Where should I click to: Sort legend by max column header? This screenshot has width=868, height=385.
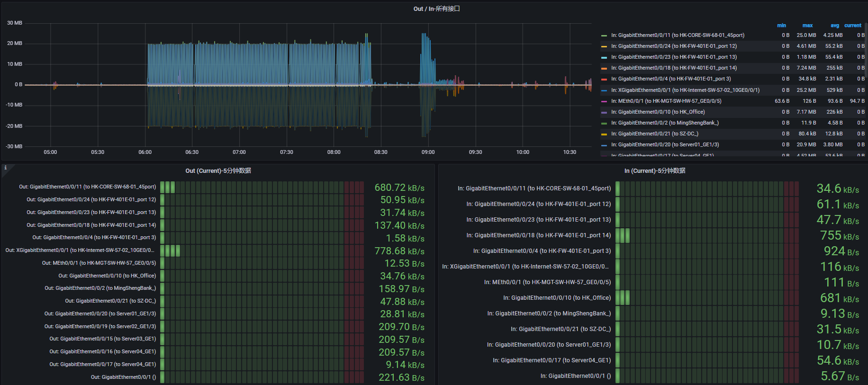[807, 26]
